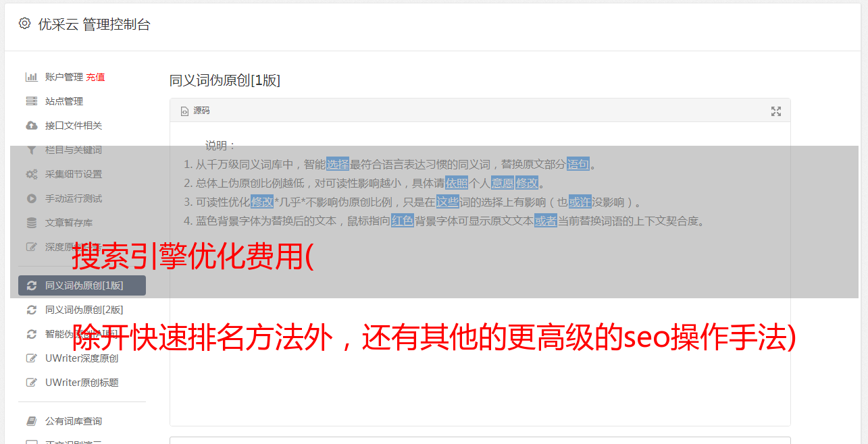Click highlighted word 红色 in line four

coord(403,221)
